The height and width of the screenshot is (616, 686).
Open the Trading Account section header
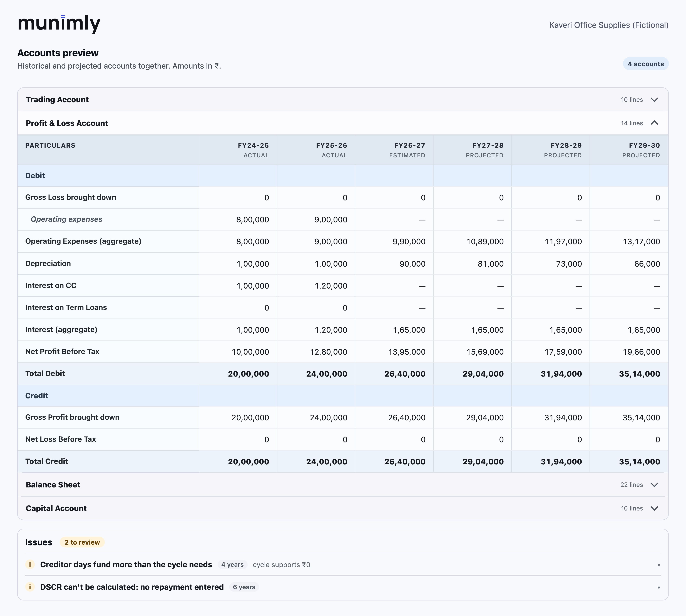click(x=343, y=99)
